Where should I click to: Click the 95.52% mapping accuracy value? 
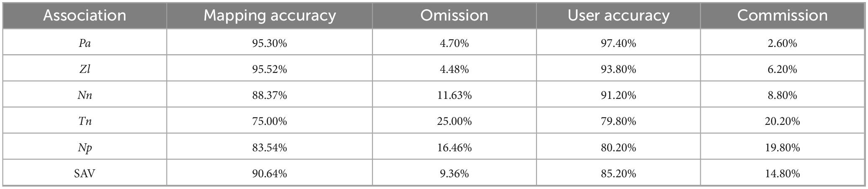tap(270, 69)
